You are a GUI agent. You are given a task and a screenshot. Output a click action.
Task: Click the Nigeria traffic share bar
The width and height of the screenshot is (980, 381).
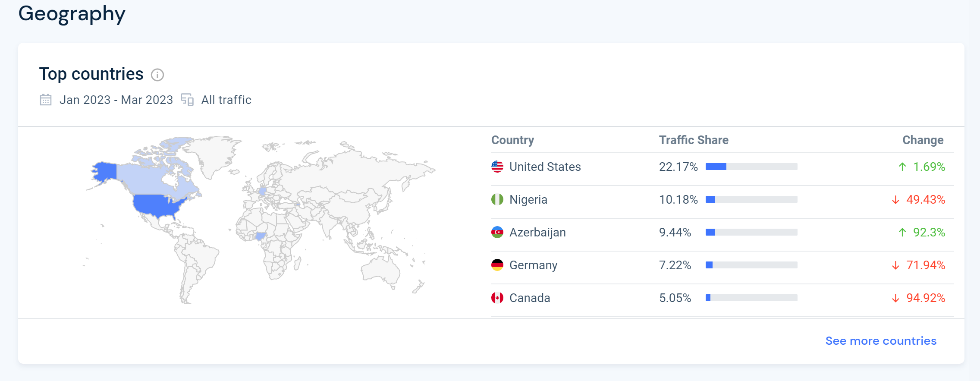point(751,199)
